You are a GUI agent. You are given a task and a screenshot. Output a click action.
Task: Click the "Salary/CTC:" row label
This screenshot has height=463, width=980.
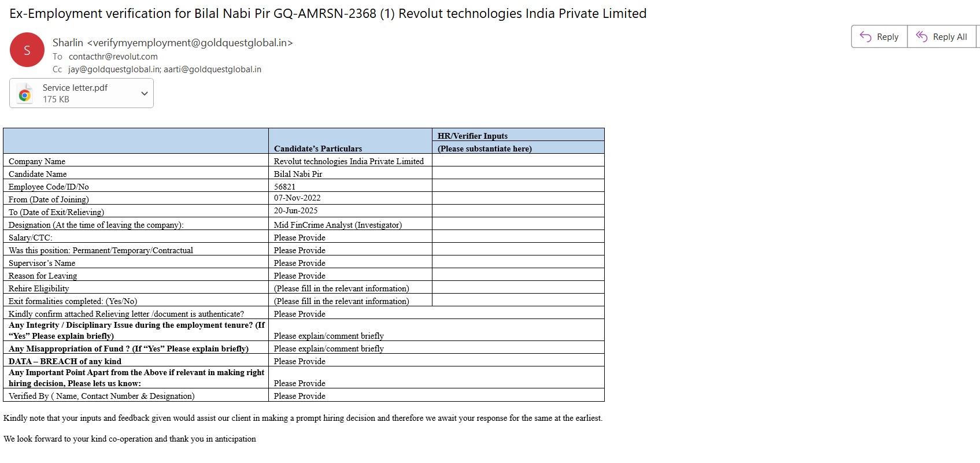[30, 238]
